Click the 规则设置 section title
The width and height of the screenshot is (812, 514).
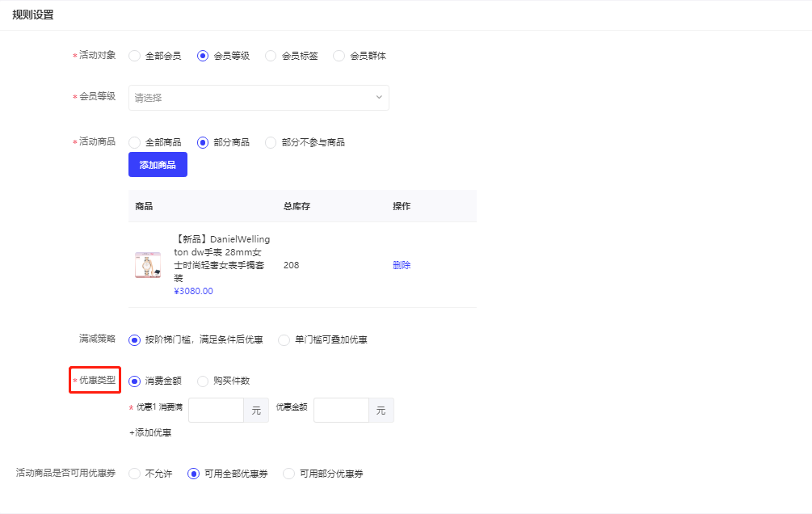tap(33, 15)
